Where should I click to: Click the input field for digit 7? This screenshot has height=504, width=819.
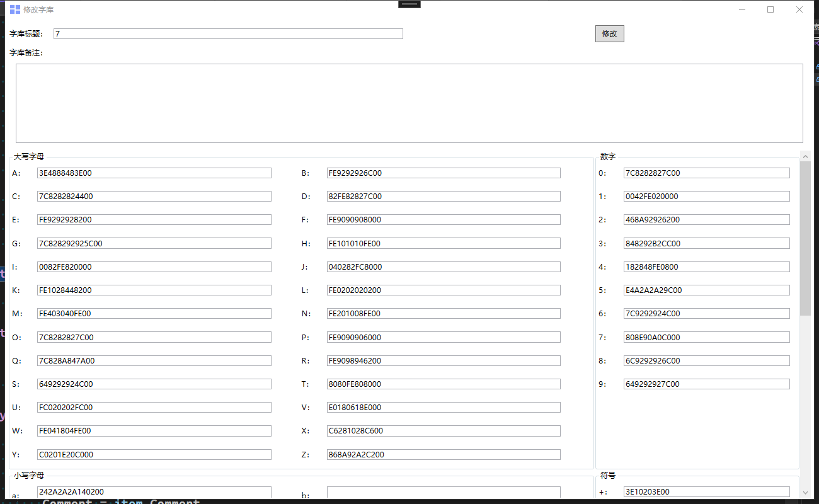click(707, 337)
